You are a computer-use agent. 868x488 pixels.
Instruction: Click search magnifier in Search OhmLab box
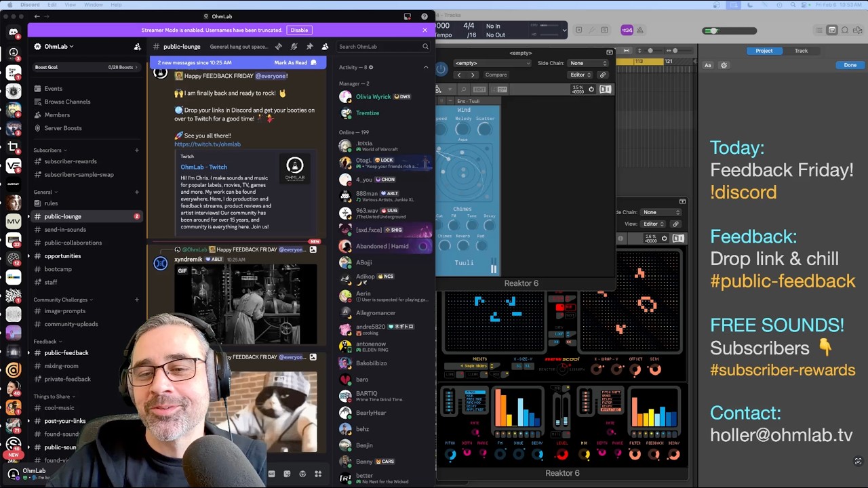pyautogui.click(x=425, y=47)
